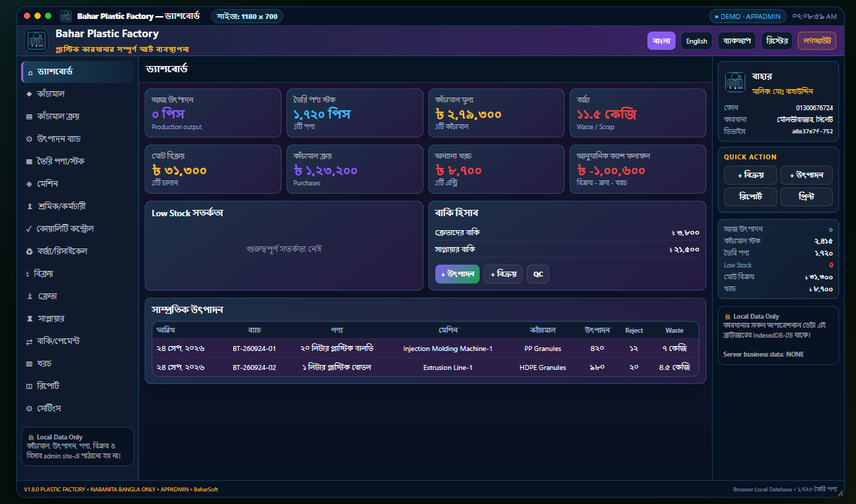Select the তৈরি পণ্য স্টক card

tap(355, 113)
